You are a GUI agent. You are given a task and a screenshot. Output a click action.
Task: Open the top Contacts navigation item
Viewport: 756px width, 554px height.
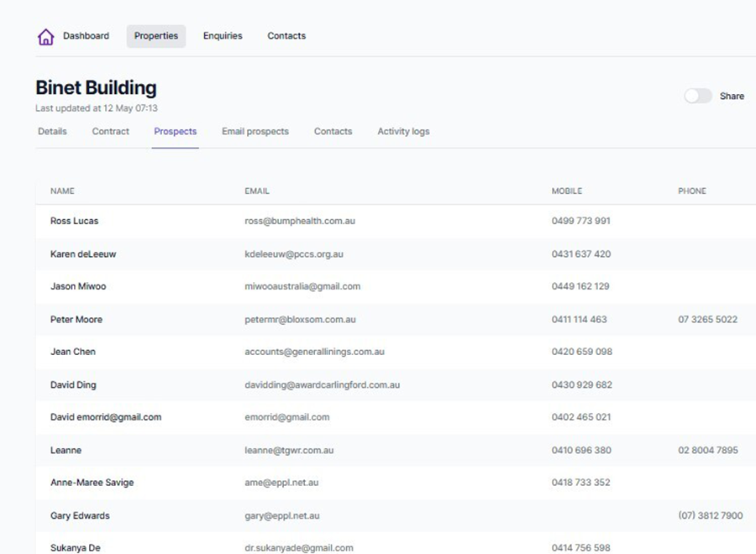(x=286, y=36)
